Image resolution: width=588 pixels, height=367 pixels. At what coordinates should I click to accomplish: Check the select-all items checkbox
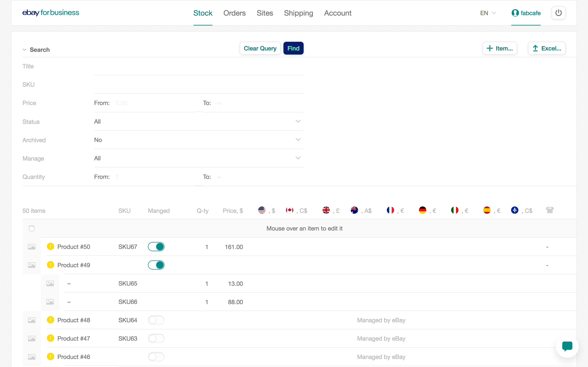32,228
